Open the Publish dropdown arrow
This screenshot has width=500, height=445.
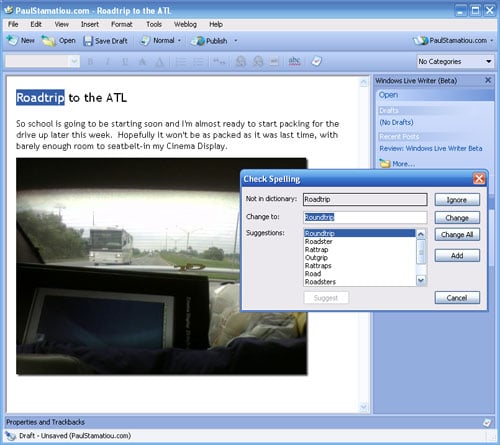coord(236,41)
